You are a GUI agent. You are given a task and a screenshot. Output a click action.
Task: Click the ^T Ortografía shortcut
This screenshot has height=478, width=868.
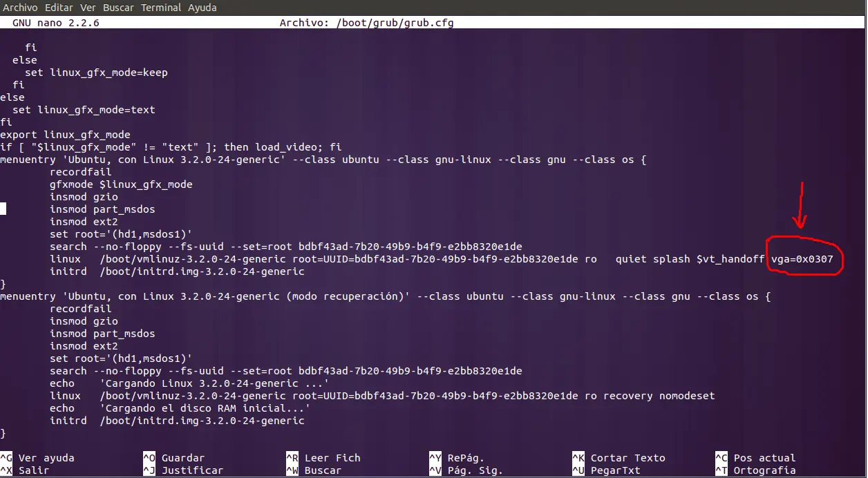click(x=755, y=470)
